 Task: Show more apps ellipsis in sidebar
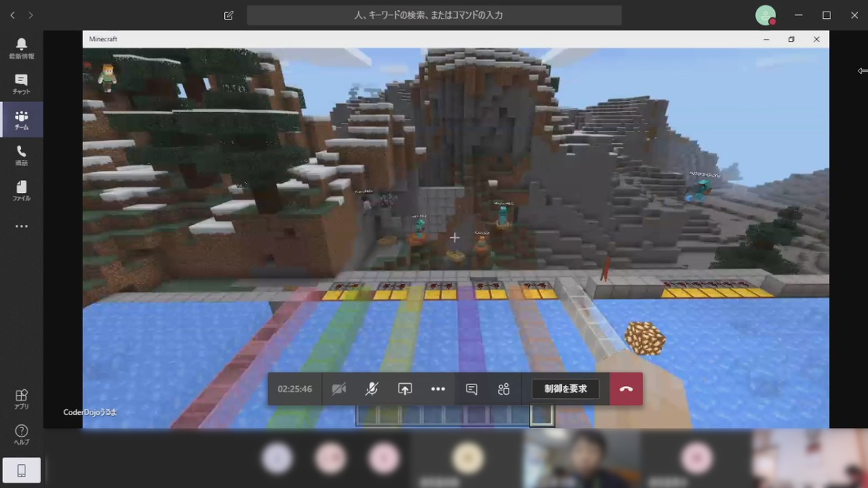click(21, 226)
